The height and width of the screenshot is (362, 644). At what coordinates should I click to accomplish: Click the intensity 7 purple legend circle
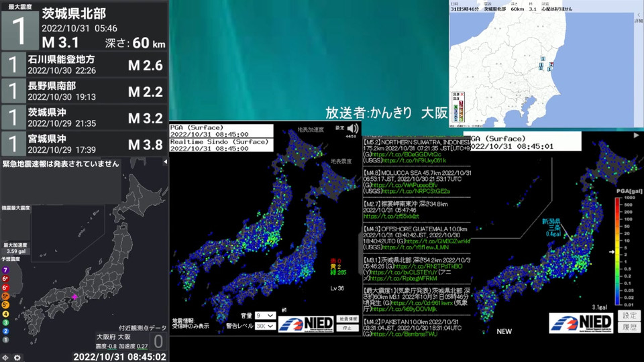[5, 270]
